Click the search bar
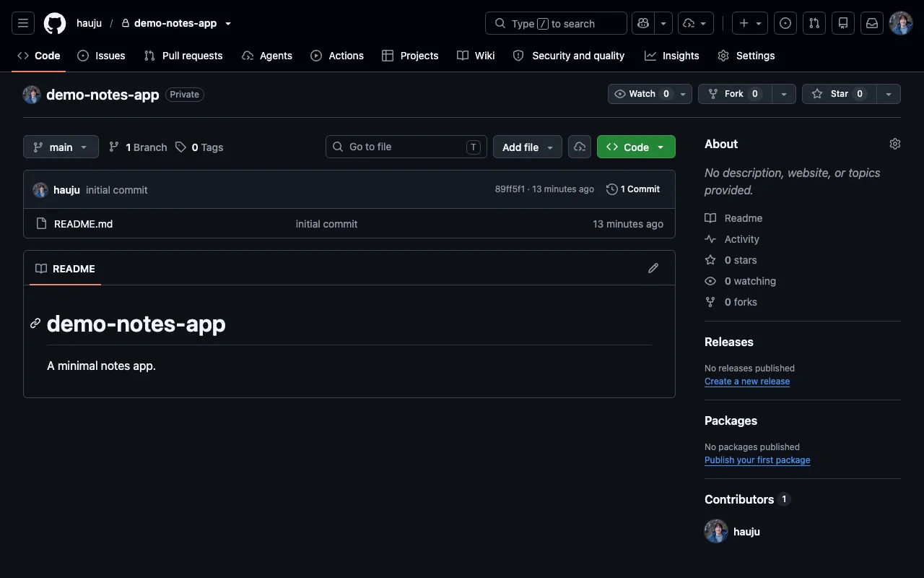 pyautogui.click(x=556, y=23)
